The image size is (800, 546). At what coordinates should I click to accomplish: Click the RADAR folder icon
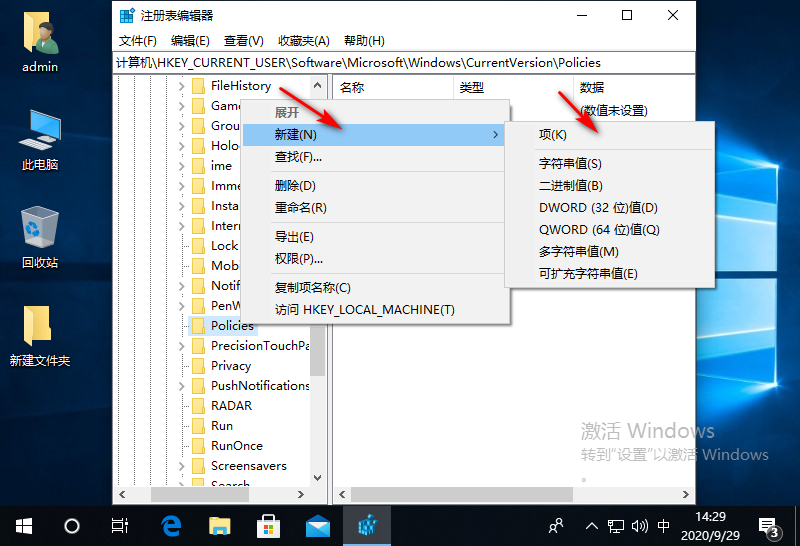tap(198, 406)
